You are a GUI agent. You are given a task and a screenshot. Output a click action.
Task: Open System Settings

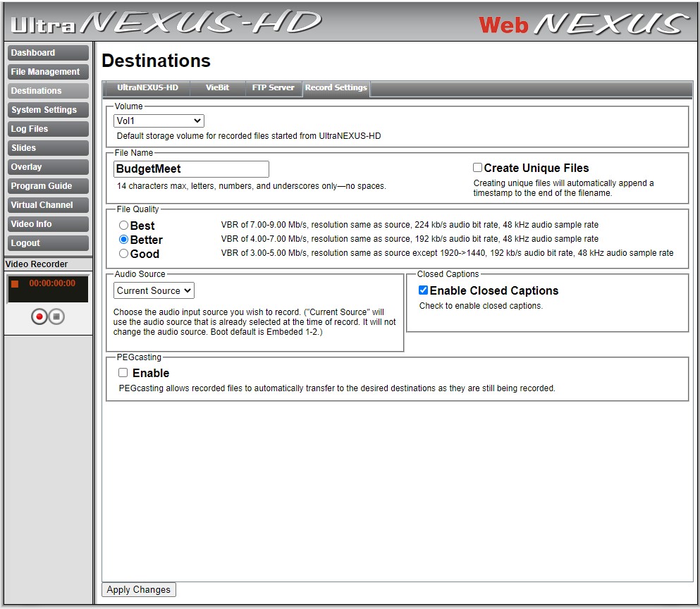(x=47, y=109)
